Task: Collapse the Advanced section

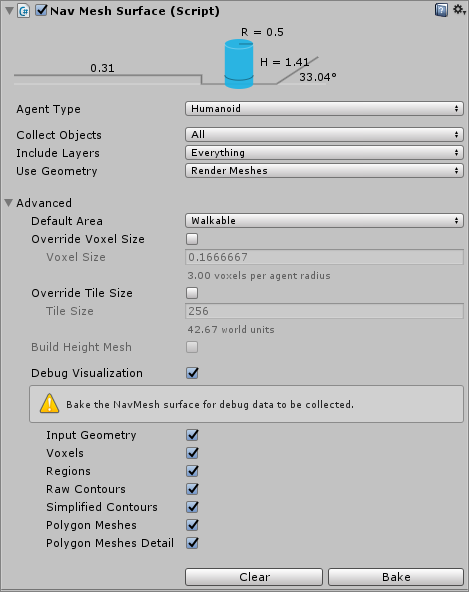Action: pyautogui.click(x=9, y=203)
